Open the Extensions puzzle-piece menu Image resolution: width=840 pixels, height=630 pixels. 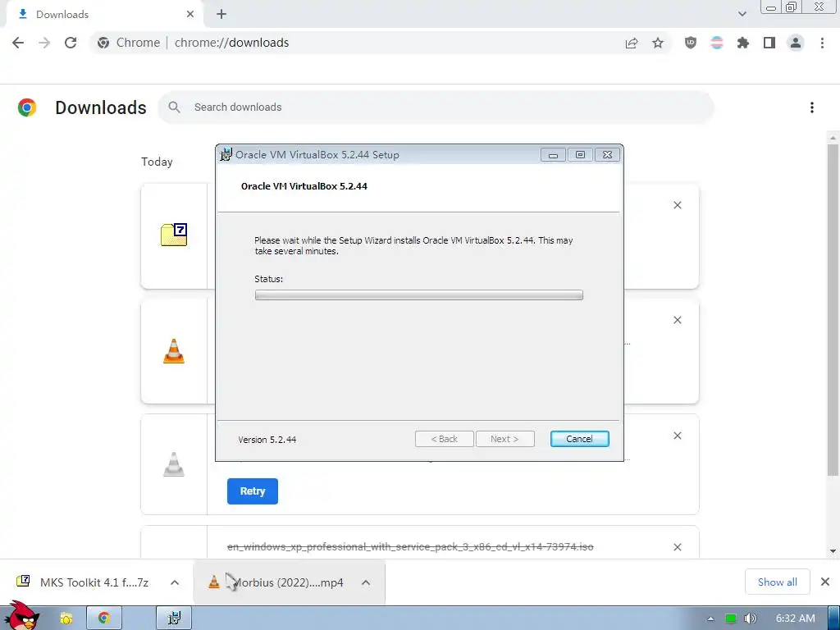point(743,43)
